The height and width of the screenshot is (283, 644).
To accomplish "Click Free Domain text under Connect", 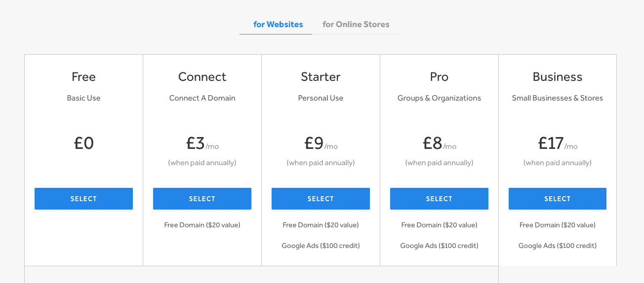I will (x=202, y=225).
